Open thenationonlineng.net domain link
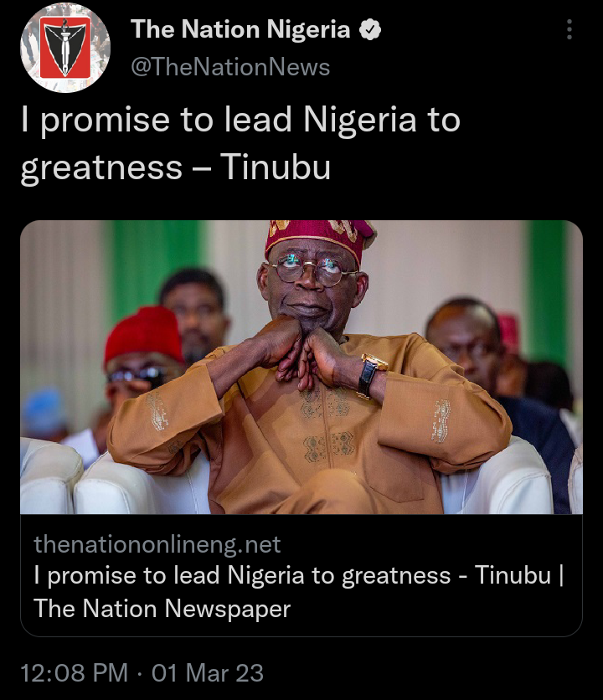The width and height of the screenshot is (603, 700). coord(157,544)
